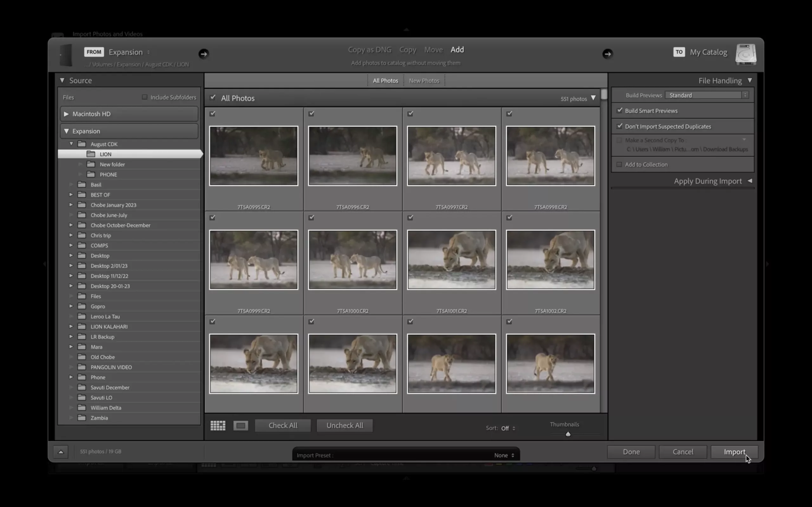Select the Copy as DNG import method
This screenshot has width=812, height=507.
pos(370,50)
